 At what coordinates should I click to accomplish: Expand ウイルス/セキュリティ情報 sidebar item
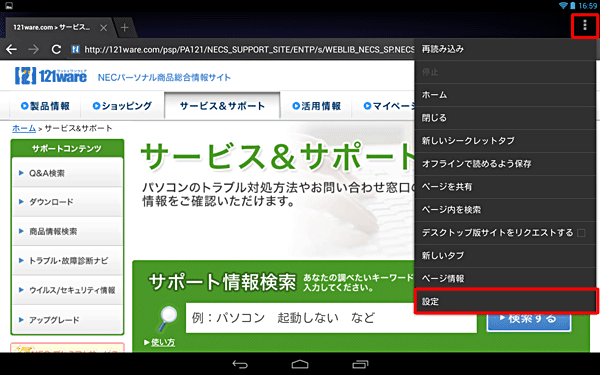tap(67, 290)
